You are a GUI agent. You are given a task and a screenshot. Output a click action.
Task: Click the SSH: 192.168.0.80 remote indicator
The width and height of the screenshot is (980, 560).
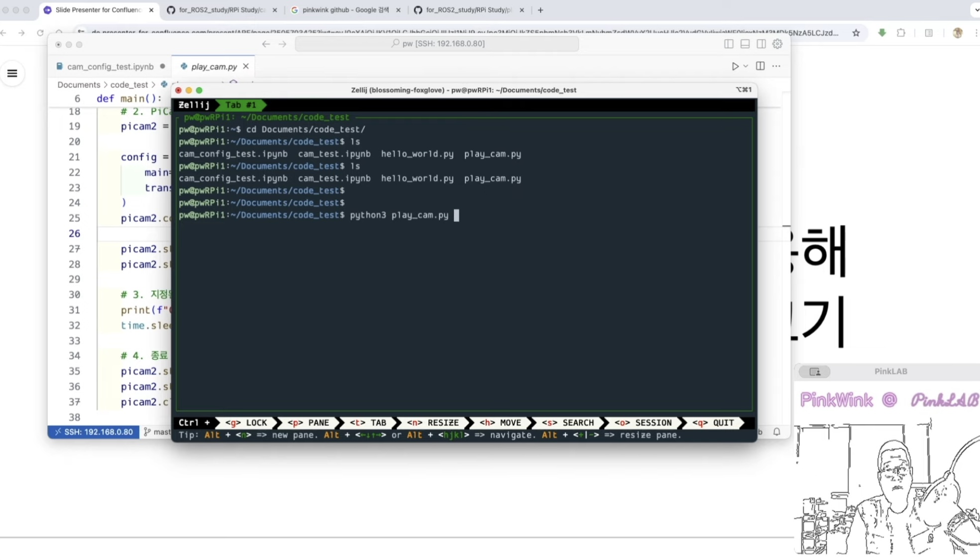click(94, 432)
